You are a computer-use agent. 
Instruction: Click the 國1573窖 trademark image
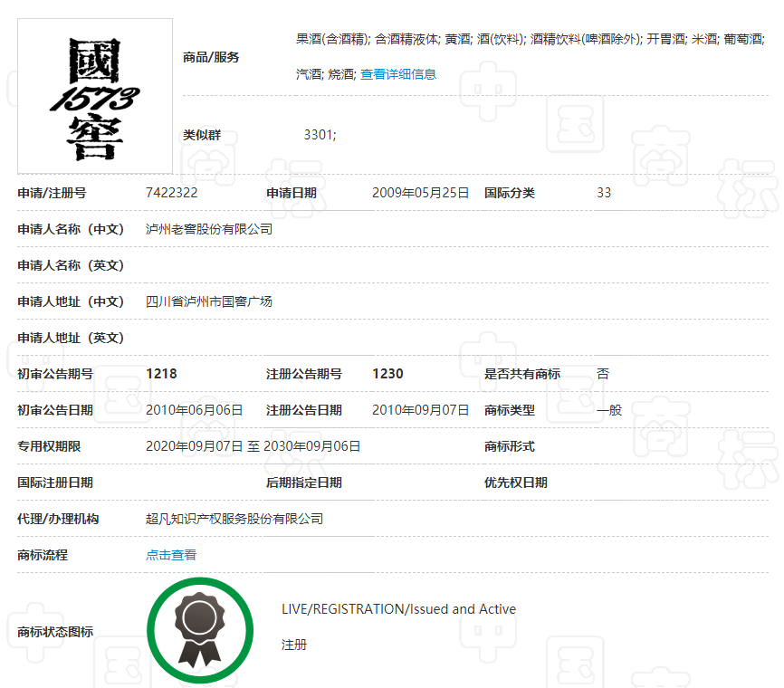click(x=95, y=96)
